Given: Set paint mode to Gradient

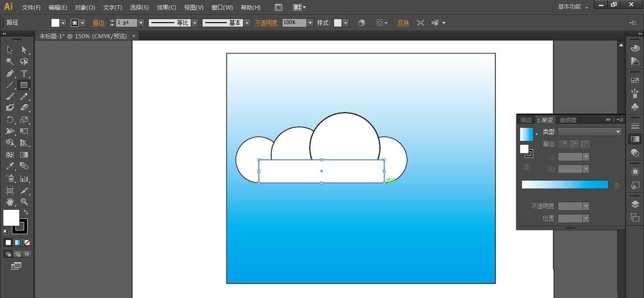Looking at the screenshot, I should (17, 243).
